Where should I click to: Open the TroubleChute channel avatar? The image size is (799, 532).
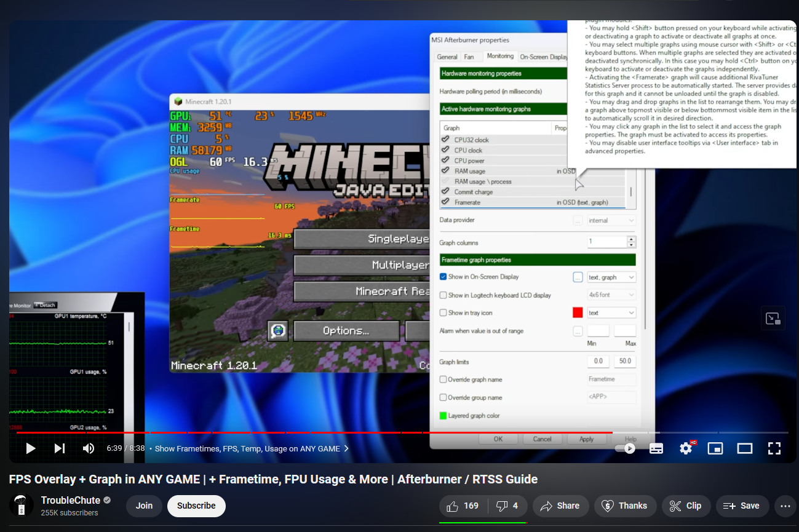click(x=22, y=505)
